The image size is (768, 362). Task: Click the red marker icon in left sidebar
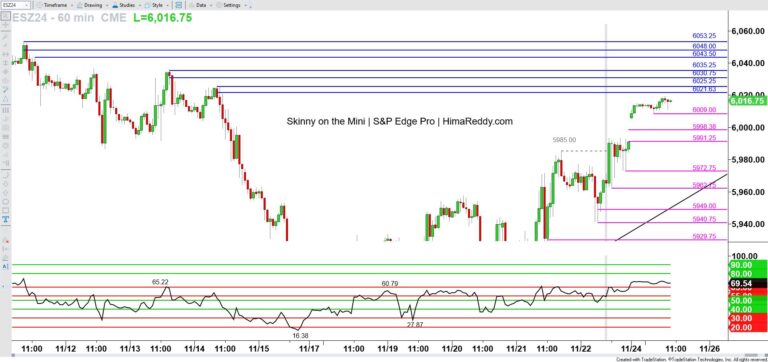point(5,241)
